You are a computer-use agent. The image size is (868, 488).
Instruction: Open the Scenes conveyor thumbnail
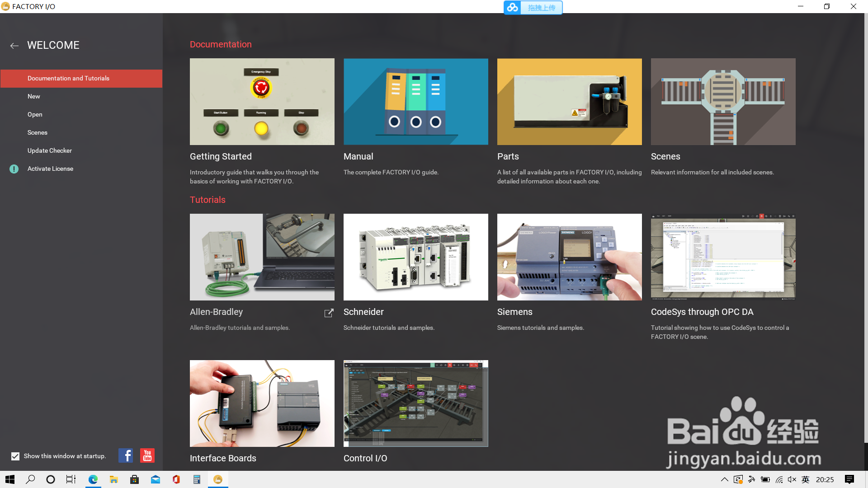tap(723, 102)
